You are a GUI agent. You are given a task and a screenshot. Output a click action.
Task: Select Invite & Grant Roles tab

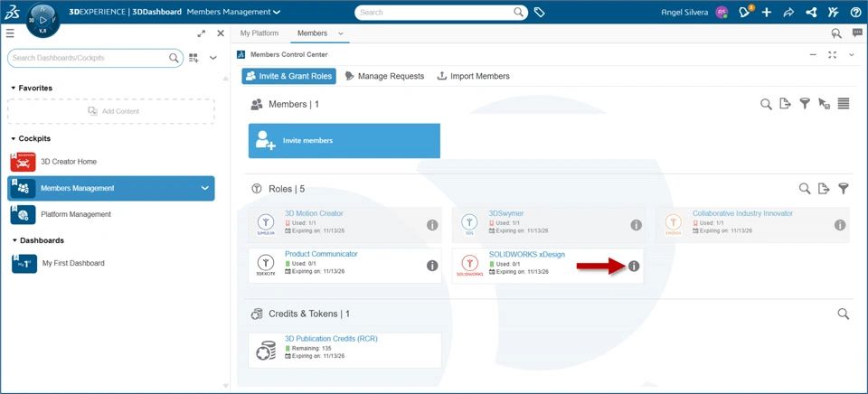289,76
